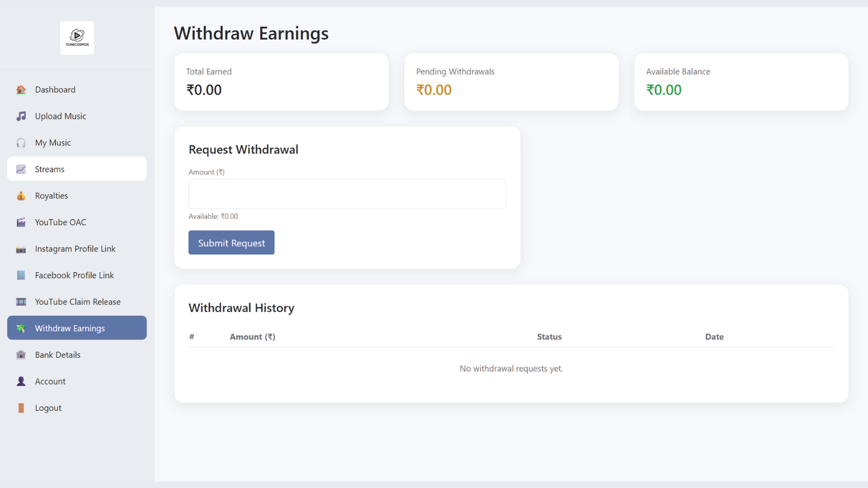Click the TuneCosmos logo
This screenshot has width=868, height=488.
tap(77, 37)
